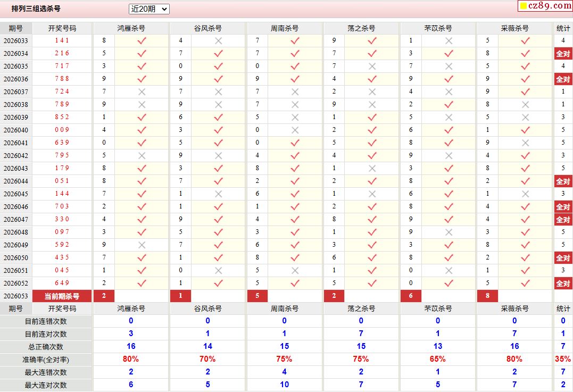The height and width of the screenshot is (392, 573).
Task: Click 采薇杀号 X mark in row 2026041
Action: (525, 143)
